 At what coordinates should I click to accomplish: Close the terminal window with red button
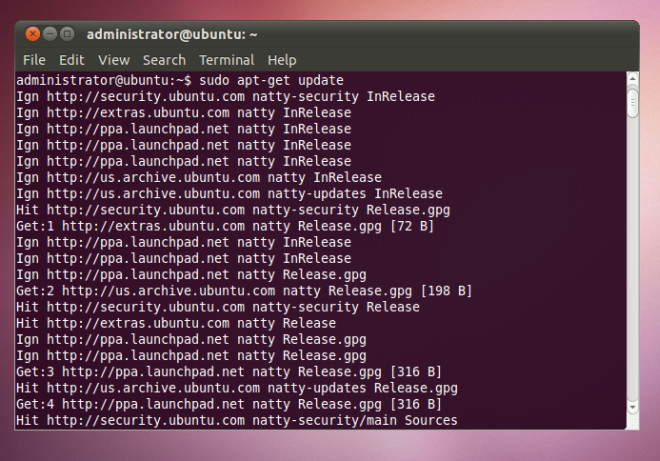coord(32,34)
